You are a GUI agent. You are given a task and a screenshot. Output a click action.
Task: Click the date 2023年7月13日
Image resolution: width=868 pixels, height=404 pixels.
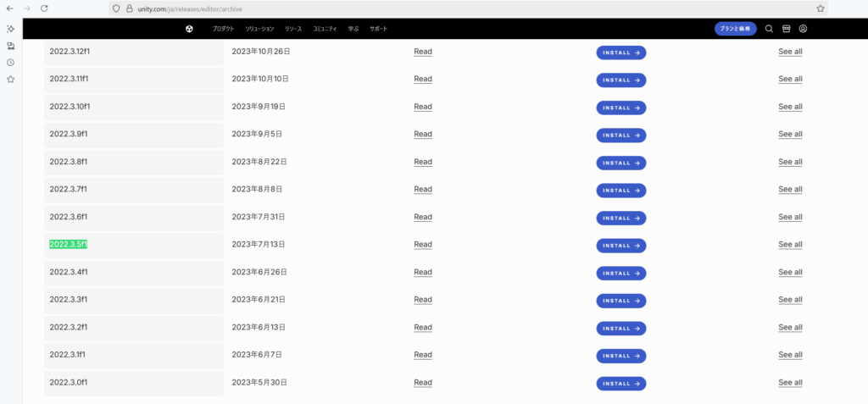(259, 244)
